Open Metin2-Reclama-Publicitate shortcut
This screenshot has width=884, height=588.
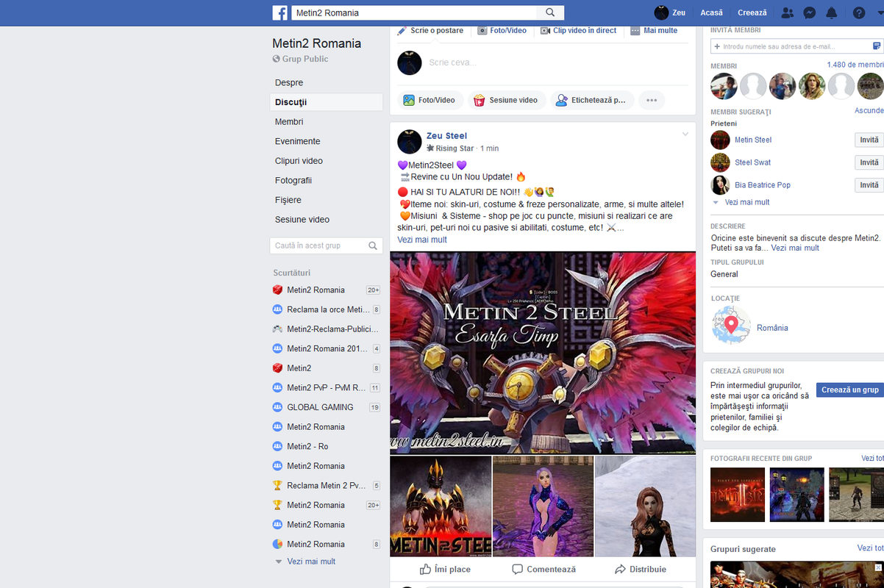click(326, 329)
